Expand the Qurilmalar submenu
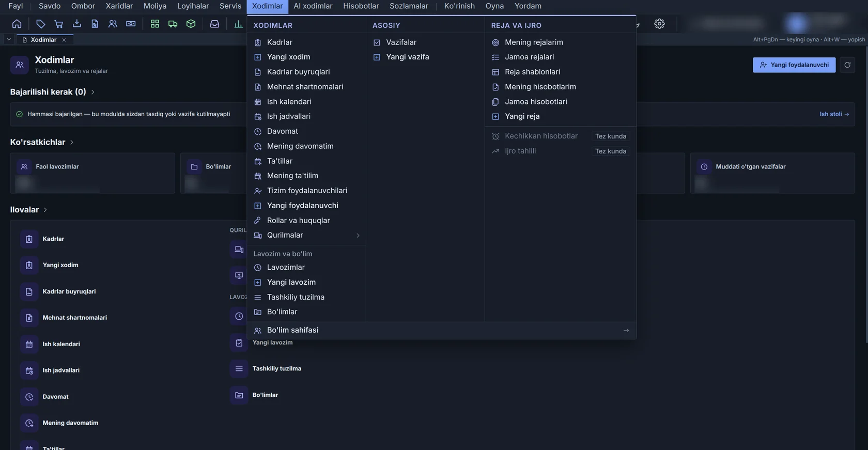868x450 pixels. pyautogui.click(x=306, y=236)
